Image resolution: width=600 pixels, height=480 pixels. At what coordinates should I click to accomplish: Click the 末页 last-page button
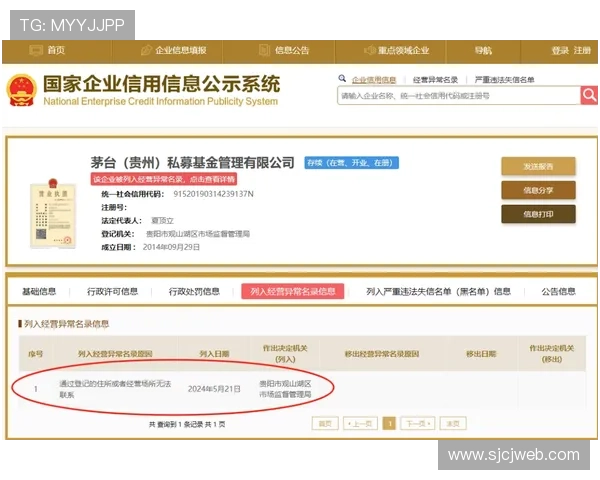point(453,424)
